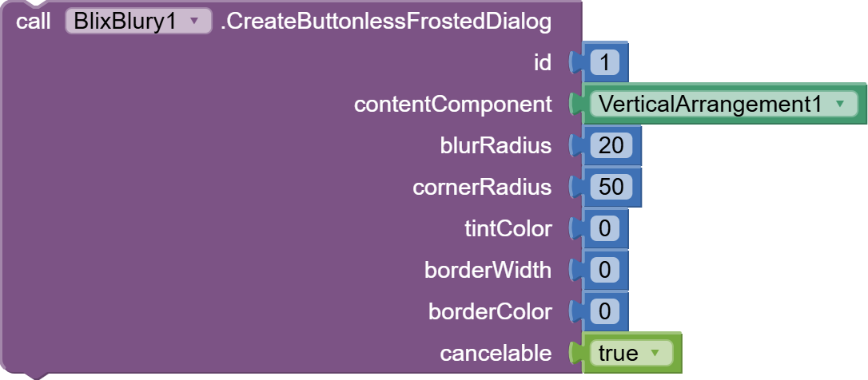Select the borderWidth value 0
Viewport: 868px width, 380px height.
pyautogui.click(x=604, y=270)
